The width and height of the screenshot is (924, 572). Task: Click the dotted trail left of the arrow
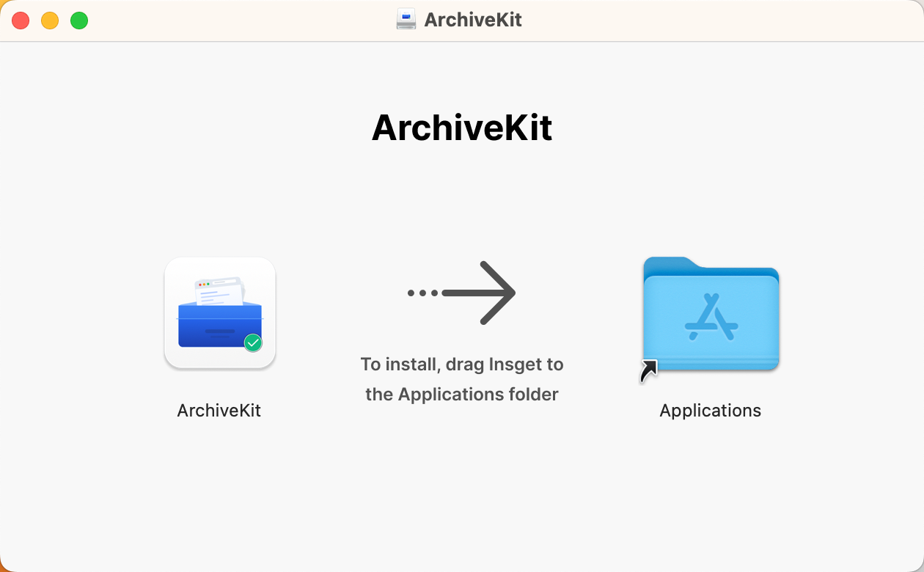[422, 292]
